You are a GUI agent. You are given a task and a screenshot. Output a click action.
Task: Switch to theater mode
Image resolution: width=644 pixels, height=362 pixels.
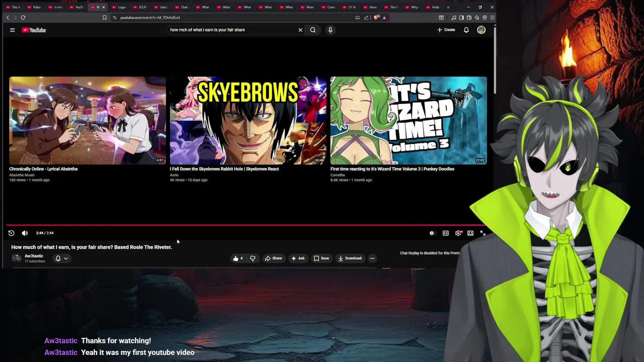pyautogui.click(x=470, y=233)
